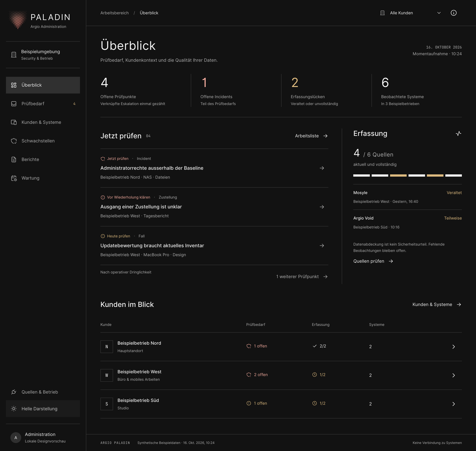Click the building icon beside Alle Kunden
Viewport: 476px width, 451px height.
pos(382,13)
